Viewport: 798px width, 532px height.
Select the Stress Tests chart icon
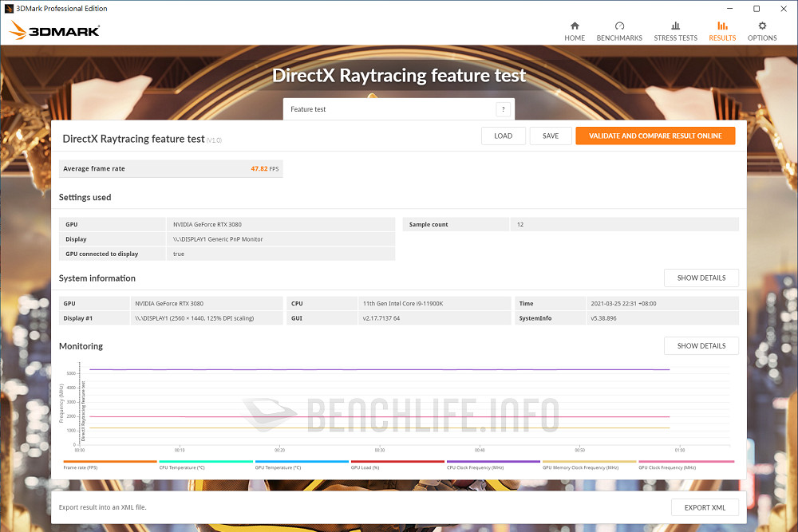tap(675, 26)
